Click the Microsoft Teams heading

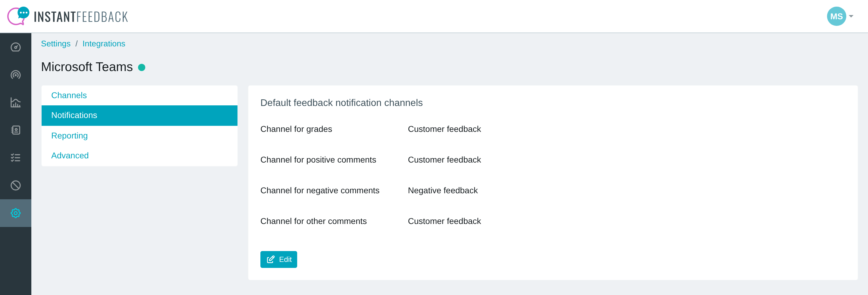point(87,67)
